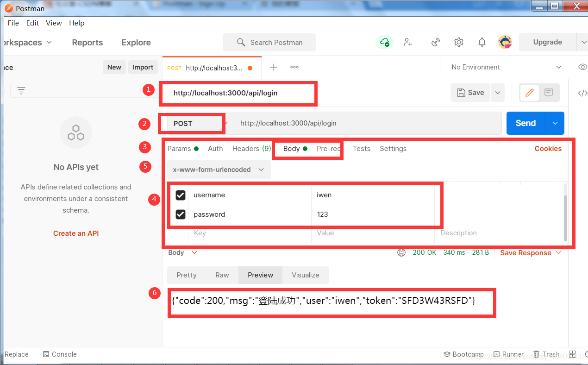Screen dimensions: 588x365
Task: Open Trash in the status bar
Action: pyautogui.click(x=546, y=354)
